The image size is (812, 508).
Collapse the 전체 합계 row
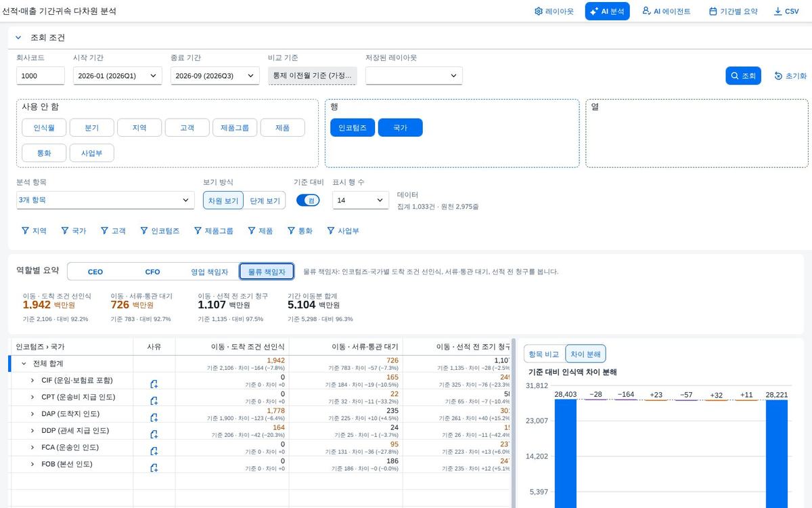[24, 364]
